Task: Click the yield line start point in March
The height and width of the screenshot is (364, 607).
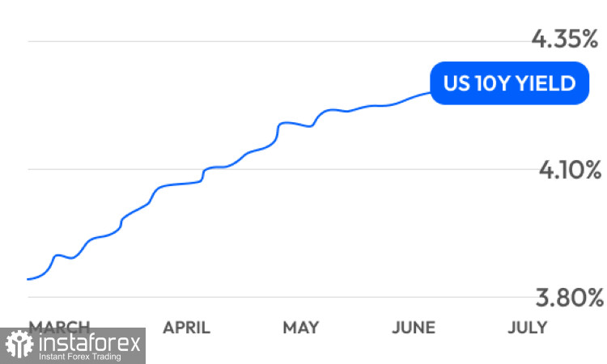Action: point(28,279)
